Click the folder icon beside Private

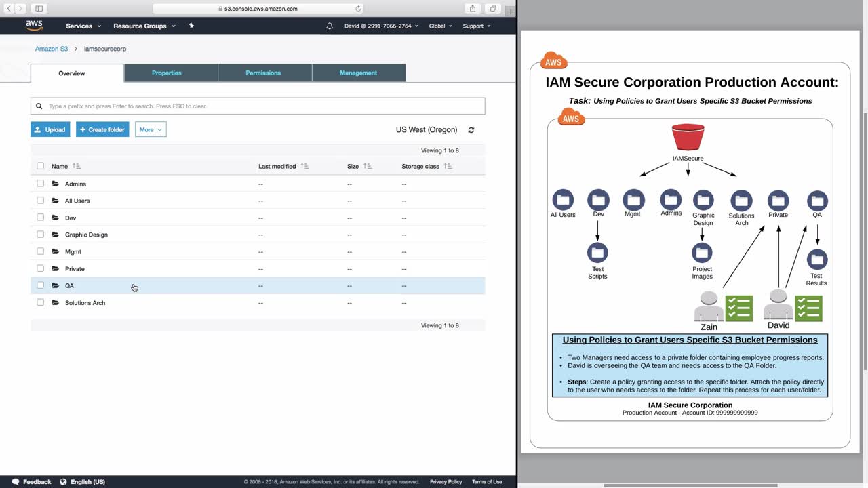[56, 268]
